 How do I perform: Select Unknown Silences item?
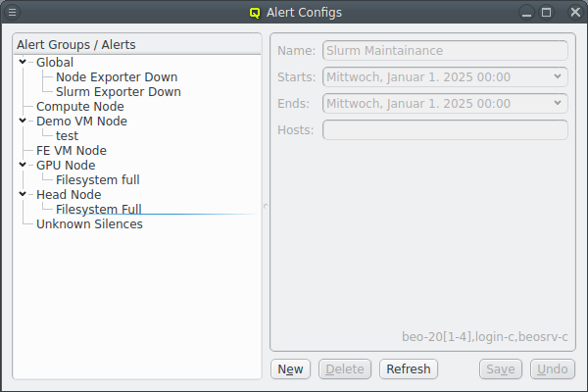tap(89, 224)
